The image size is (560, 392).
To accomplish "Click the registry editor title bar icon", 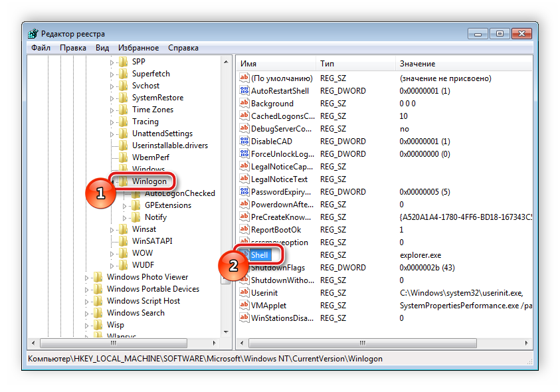I will click(x=33, y=34).
